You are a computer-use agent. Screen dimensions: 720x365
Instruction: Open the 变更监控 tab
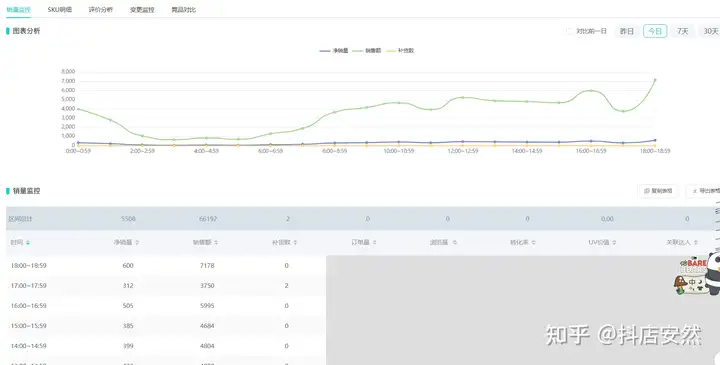point(142,10)
